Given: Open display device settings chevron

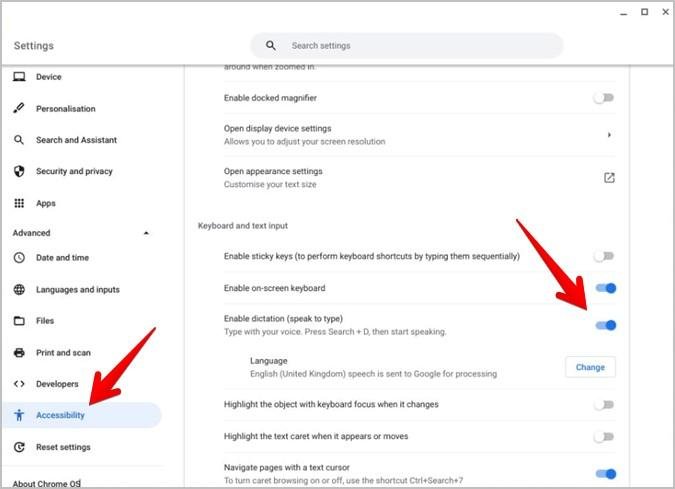Looking at the screenshot, I should [609, 135].
